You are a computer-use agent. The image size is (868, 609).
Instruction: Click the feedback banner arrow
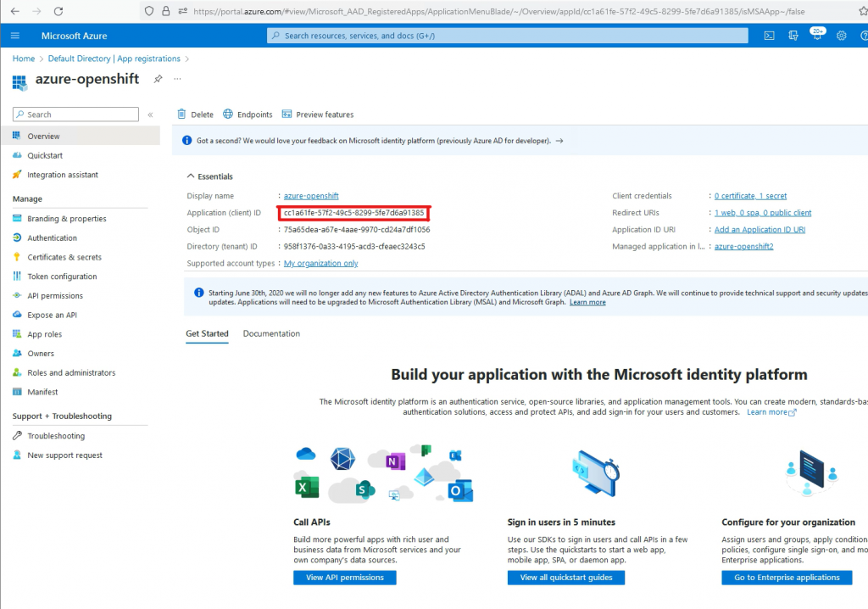(x=559, y=141)
